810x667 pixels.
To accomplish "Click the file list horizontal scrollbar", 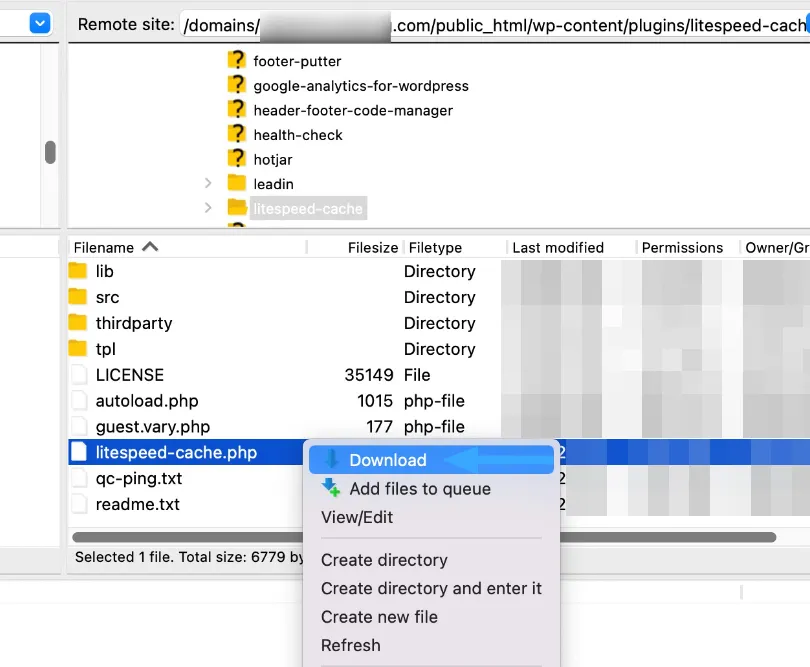I will [424, 537].
